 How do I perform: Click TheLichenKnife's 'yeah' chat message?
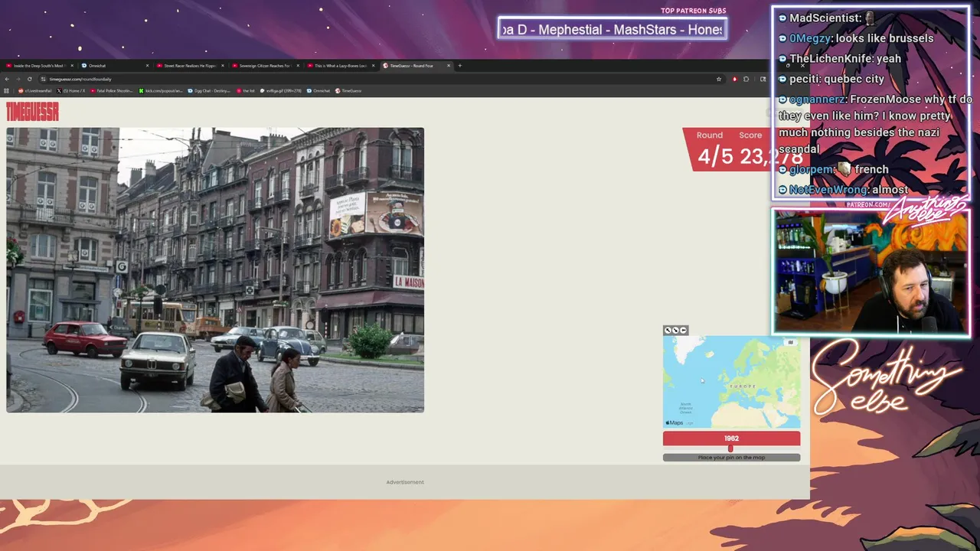point(839,58)
